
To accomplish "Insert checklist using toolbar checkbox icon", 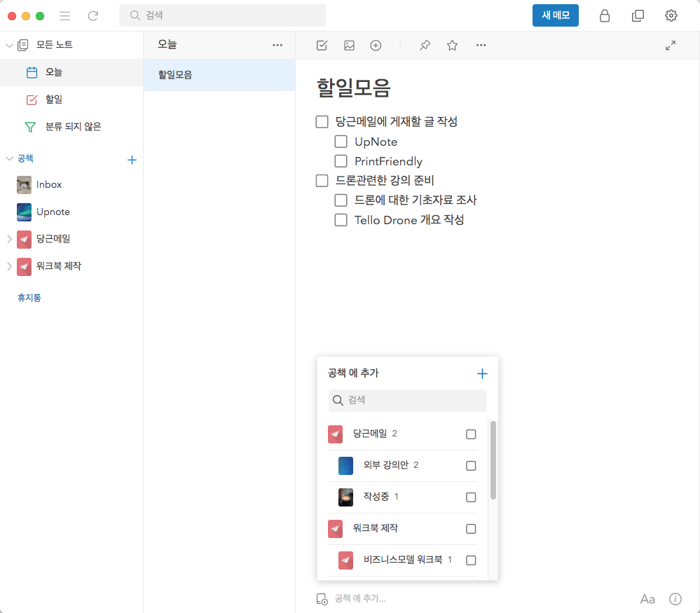I will pos(322,45).
